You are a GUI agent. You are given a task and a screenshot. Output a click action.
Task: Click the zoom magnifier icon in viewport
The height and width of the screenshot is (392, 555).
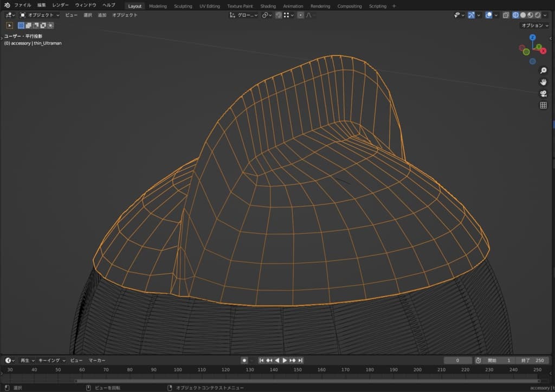(x=543, y=70)
